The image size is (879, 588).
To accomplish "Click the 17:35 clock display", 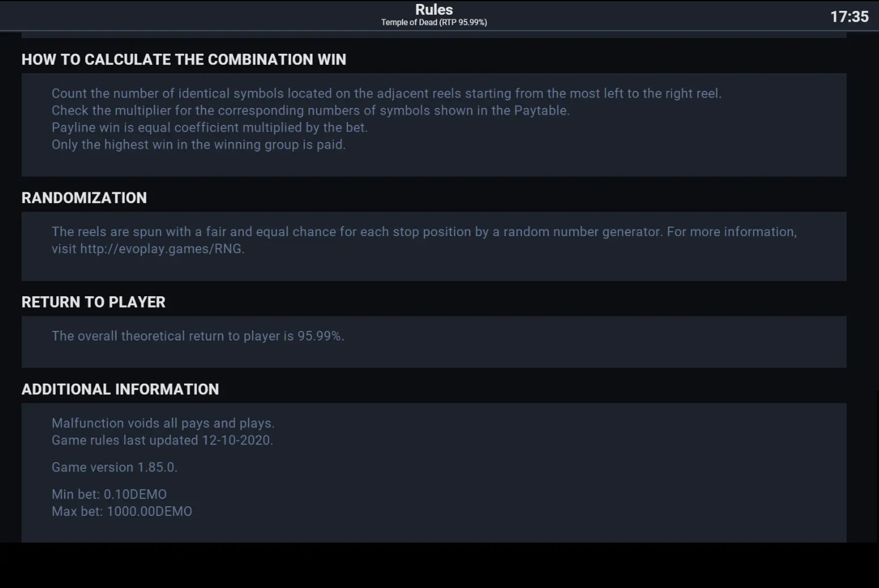I will 849,16.
